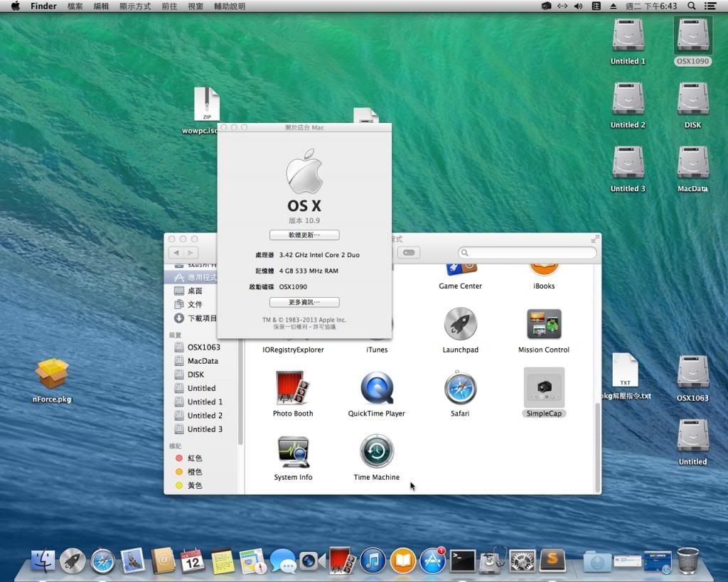The height and width of the screenshot is (582, 728).
Task: Open Contacts from the Dock
Action: (x=163, y=561)
